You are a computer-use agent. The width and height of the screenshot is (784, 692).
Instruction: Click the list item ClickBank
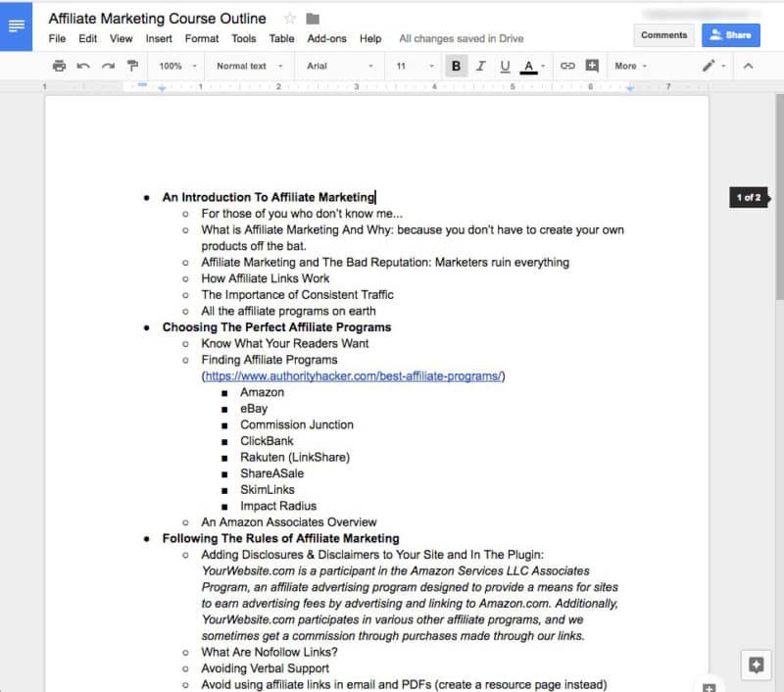tap(267, 441)
